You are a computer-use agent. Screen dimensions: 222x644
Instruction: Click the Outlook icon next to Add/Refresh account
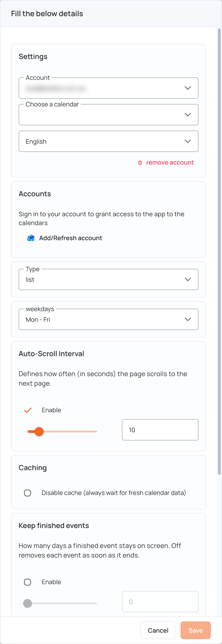(31, 238)
